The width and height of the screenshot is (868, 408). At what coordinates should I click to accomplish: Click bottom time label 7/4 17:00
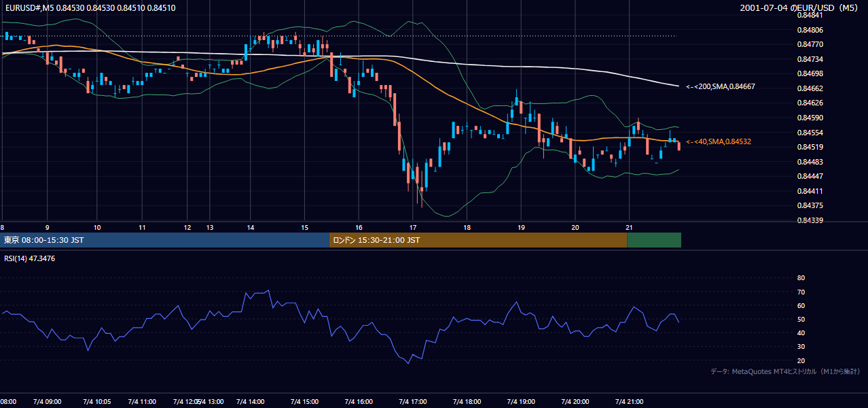412,402
